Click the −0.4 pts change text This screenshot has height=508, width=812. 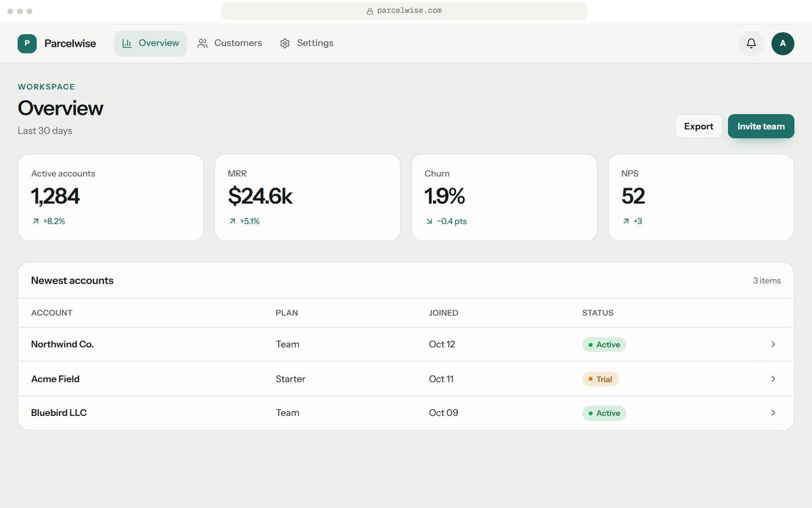pyautogui.click(x=452, y=221)
